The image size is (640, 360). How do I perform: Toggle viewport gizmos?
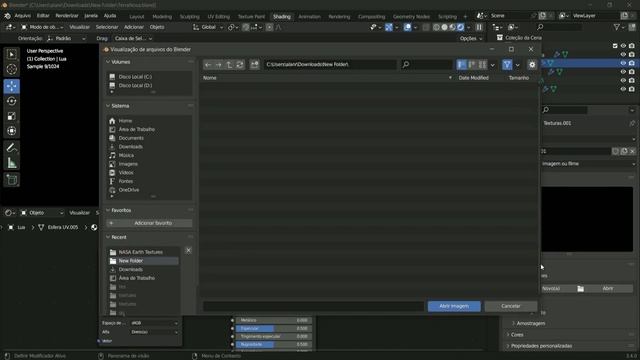click(389, 27)
